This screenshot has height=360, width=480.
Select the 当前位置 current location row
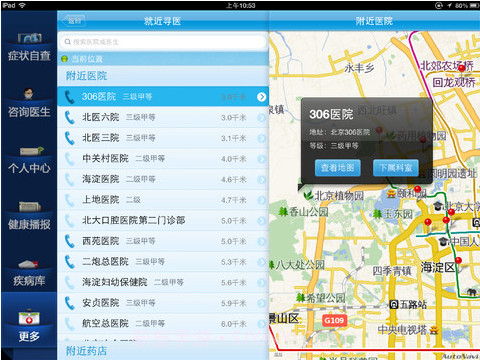[163, 59]
